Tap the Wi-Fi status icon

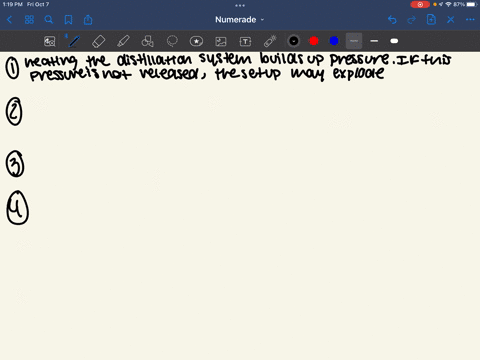coord(448,4)
